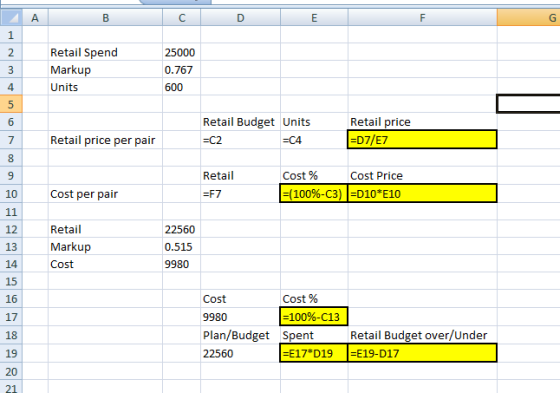The height and width of the screenshot is (393, 560).
Task: Click cell with value 0.767
Action: 182,70
